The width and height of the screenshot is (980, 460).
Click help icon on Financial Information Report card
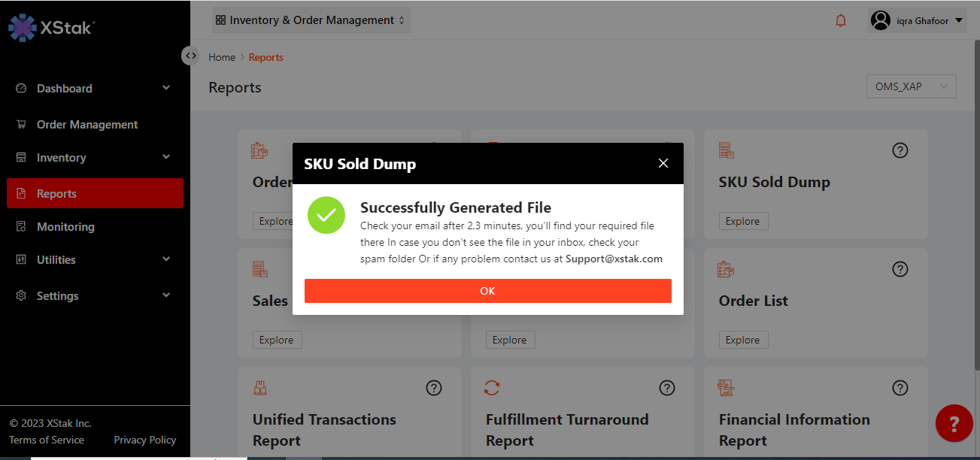(900, 388)
